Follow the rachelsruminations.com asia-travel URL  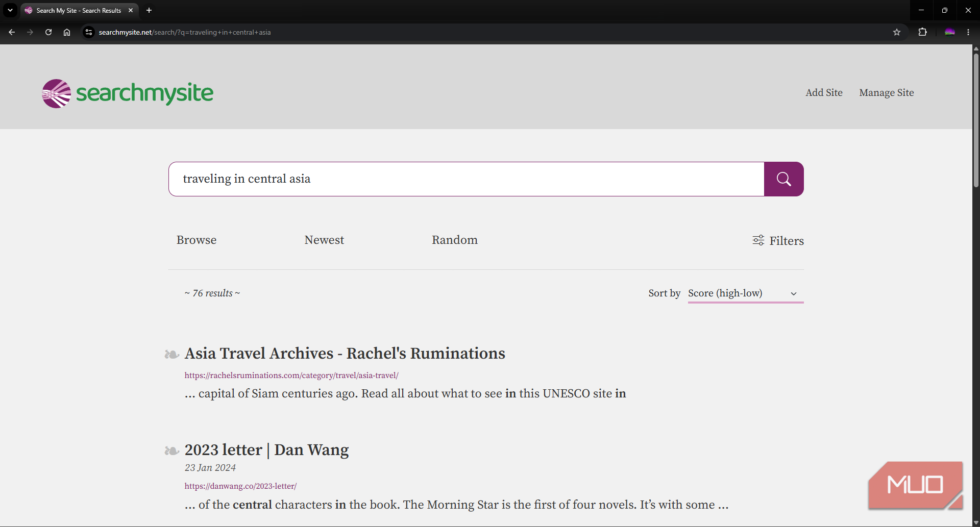(x=291, y=375)
